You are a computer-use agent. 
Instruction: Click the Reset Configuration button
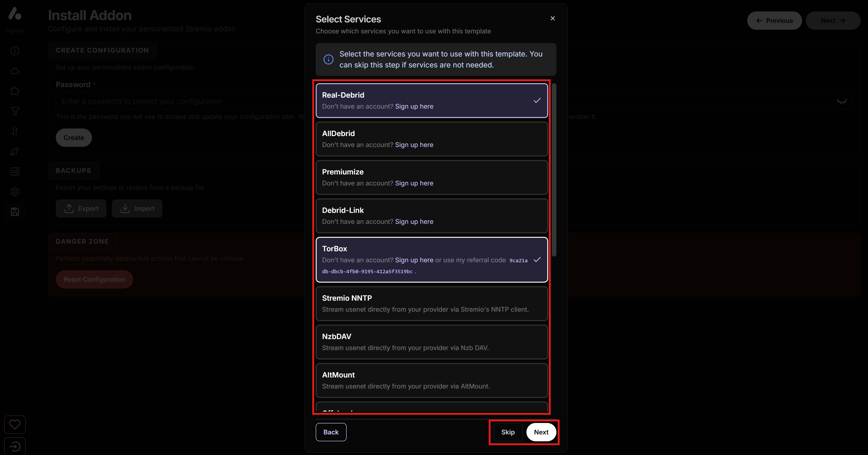[94, 279]
